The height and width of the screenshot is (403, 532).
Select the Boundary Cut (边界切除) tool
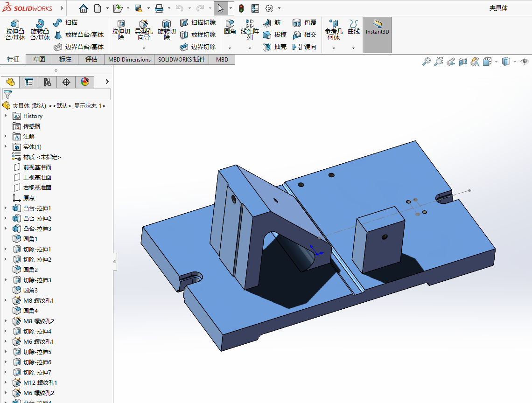pos(198,47)
